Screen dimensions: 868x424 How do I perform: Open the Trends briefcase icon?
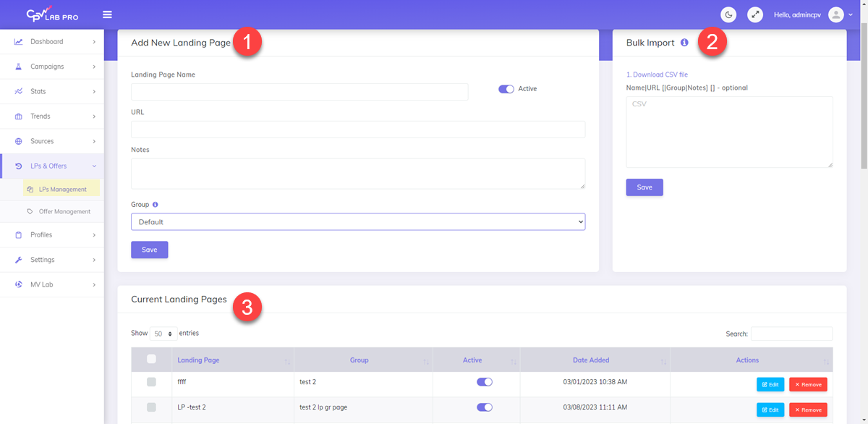19,116
